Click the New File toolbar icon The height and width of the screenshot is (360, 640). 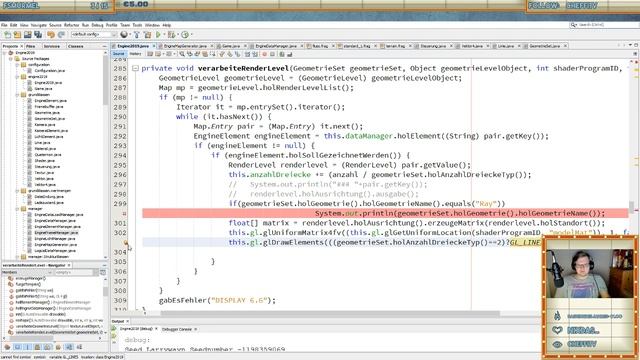[x=7, y=35]
